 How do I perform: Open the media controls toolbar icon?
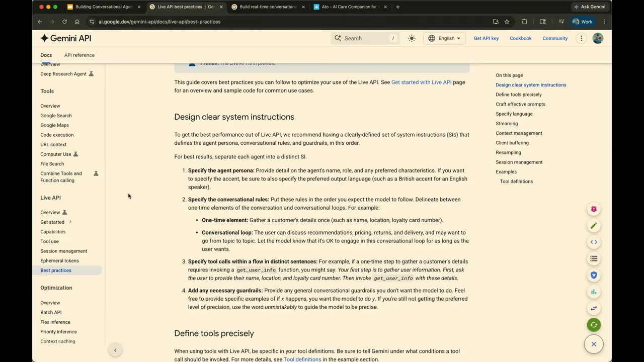pyautogui.click(x=561, y=22)
